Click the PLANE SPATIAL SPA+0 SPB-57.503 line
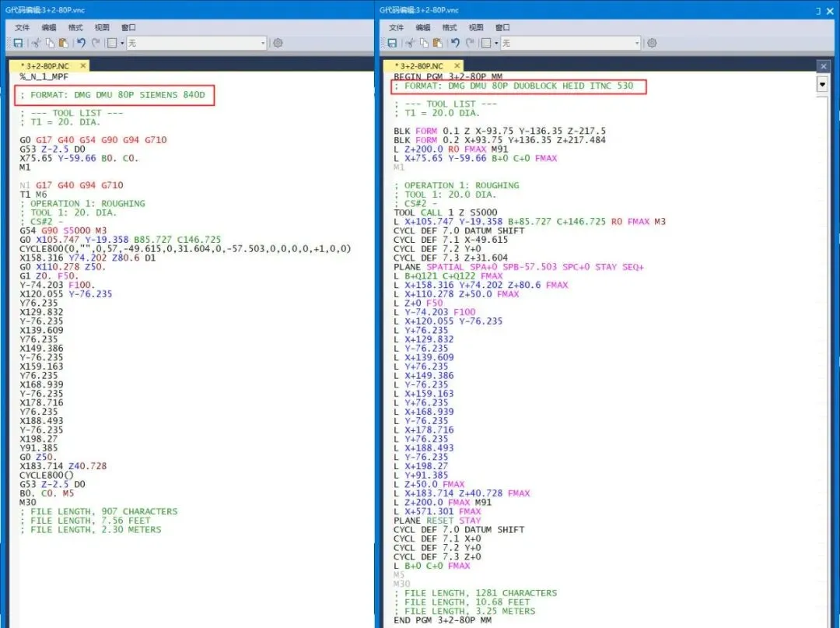The height and width of the screenshot is (628, 840). pyautogui.click(x=519, y=267)
